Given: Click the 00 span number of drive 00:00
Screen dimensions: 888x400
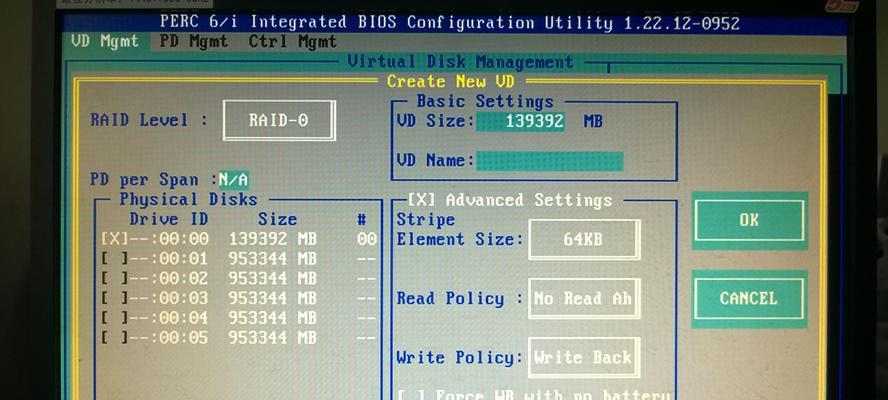Looking at the screenshot, I should click(366, 239).
